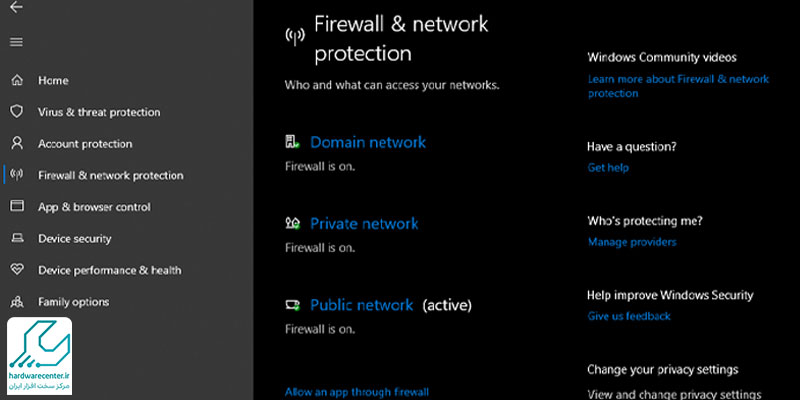
Task: Open the Manage providers link
Action: [632, 242]
